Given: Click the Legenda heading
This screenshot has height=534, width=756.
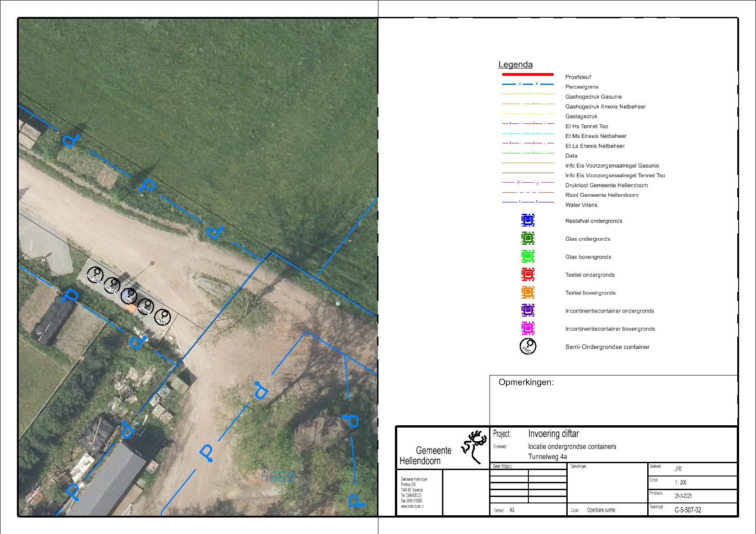Looking at the screenshot, I should pos(515,65).
